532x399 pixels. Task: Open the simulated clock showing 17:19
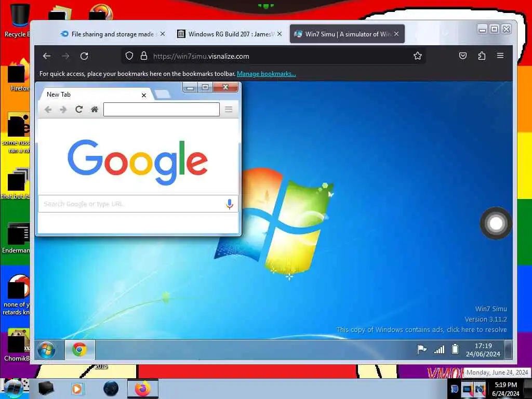coord(483,350)
